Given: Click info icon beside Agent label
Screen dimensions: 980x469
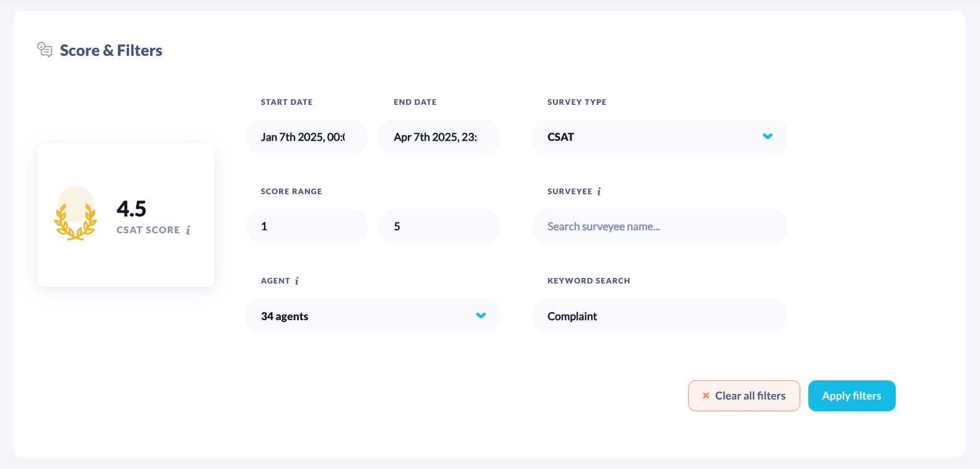Looking at the screenshot, I should tap(297, 281).
